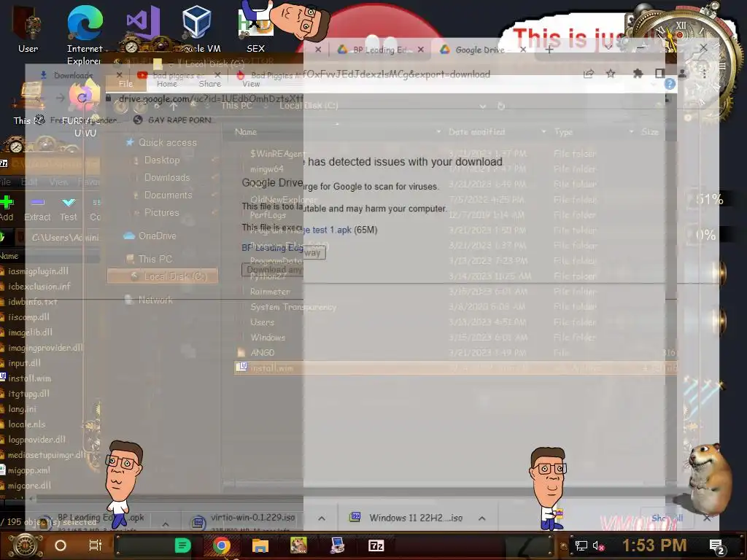Select the mingw64 folder

coord(267,169)
